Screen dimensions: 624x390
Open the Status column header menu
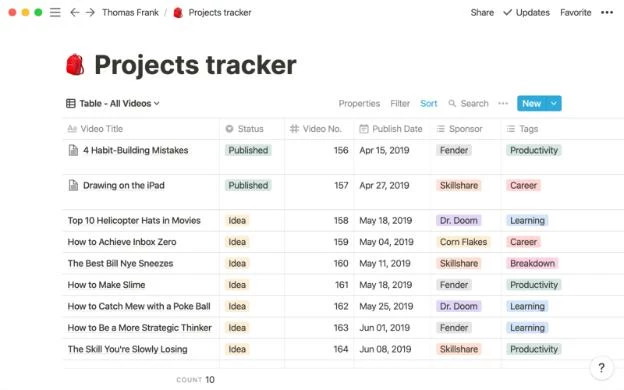(252, 129)
